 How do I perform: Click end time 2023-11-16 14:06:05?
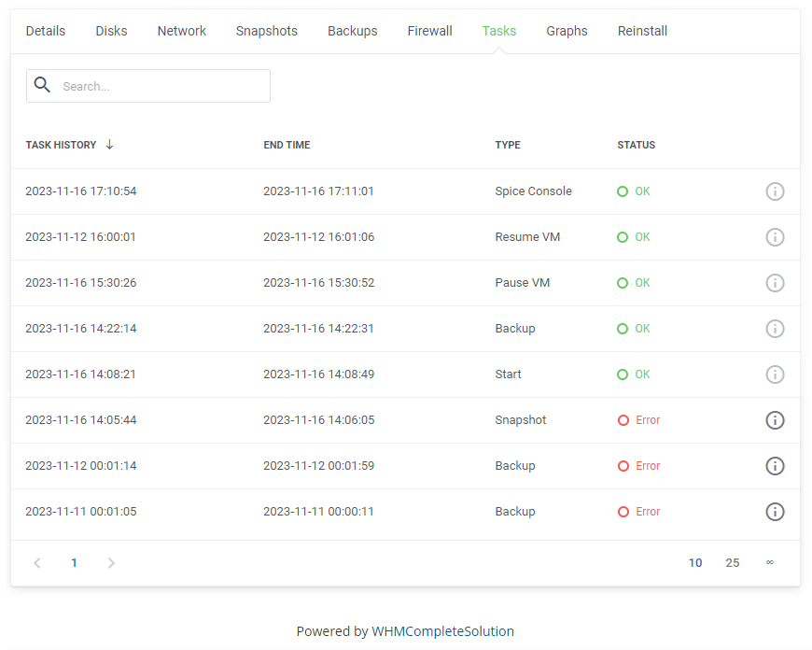[x=318, y=420]
